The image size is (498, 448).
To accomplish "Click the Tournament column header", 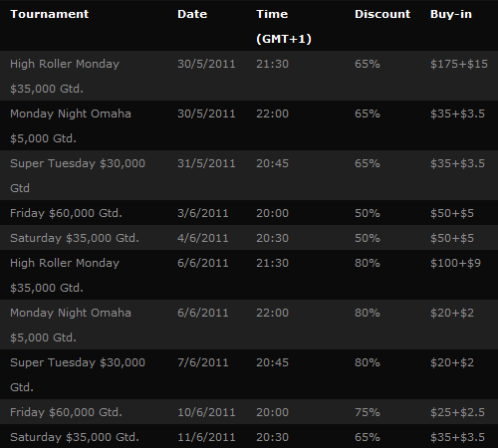I will coord(49,14).
